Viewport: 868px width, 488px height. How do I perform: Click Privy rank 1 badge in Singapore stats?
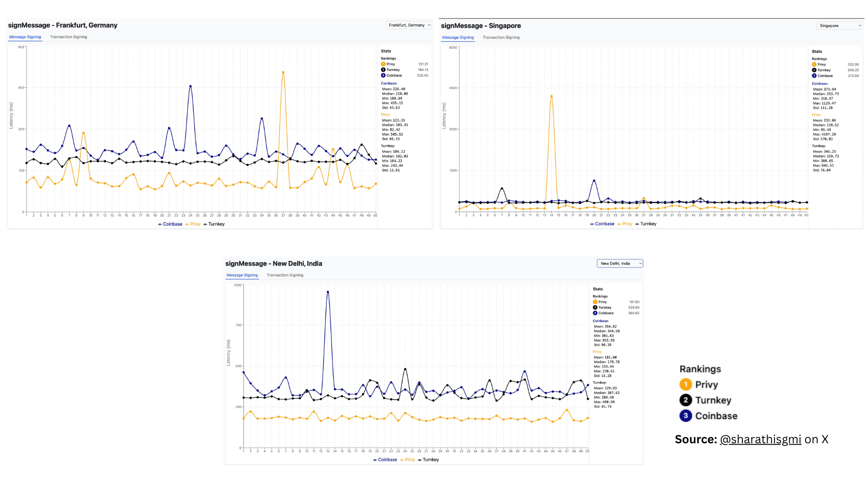(814, 65)
